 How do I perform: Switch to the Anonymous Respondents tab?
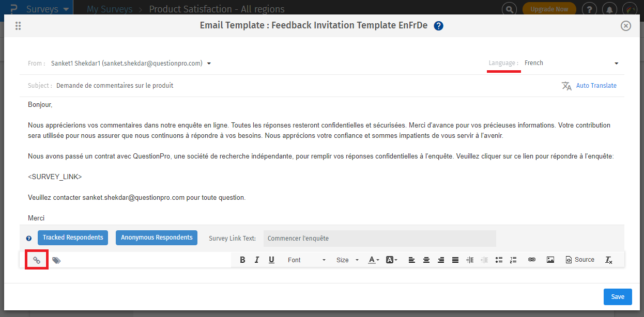tap(157, 237)
